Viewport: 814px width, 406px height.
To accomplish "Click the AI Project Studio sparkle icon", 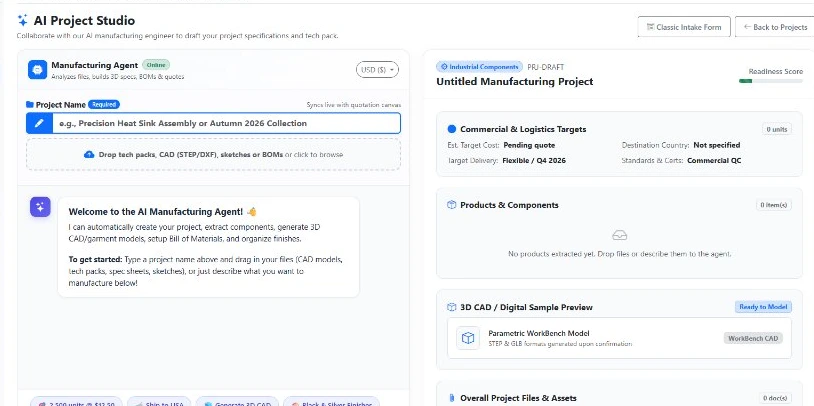I will (x=22, y=20).
